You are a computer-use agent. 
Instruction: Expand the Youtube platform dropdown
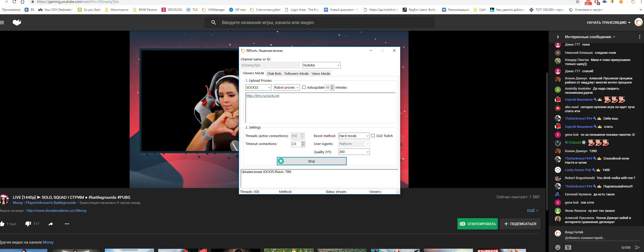[321, 65]
